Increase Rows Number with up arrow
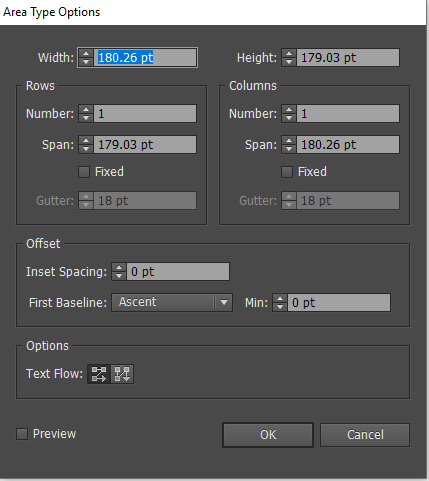The width and height of the screenshot is (429, 481). [x=86, y=109]
